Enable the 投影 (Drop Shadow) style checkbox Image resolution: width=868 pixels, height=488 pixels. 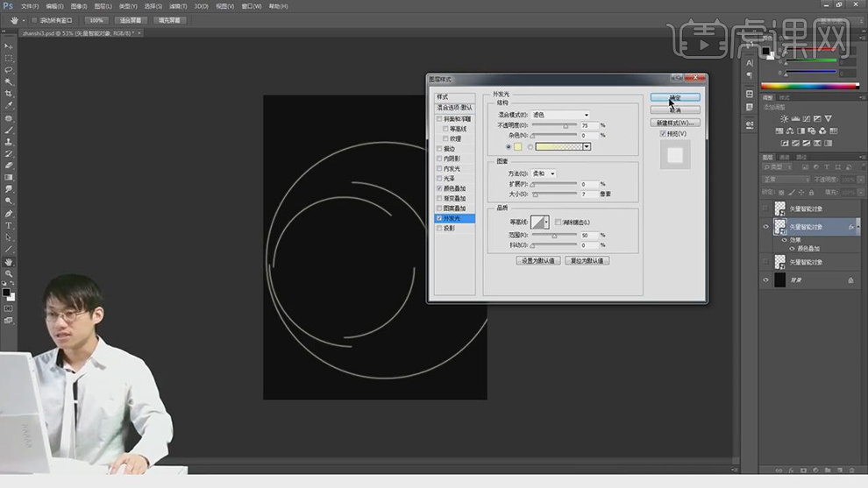[x=440, y=228]
